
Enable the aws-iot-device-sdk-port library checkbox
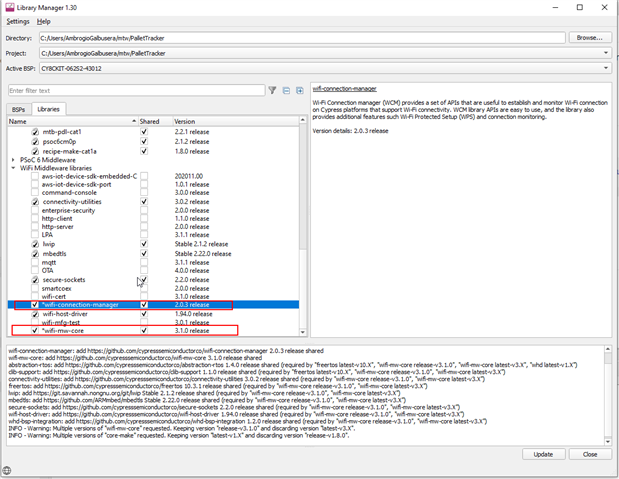[x=35, y=184]
